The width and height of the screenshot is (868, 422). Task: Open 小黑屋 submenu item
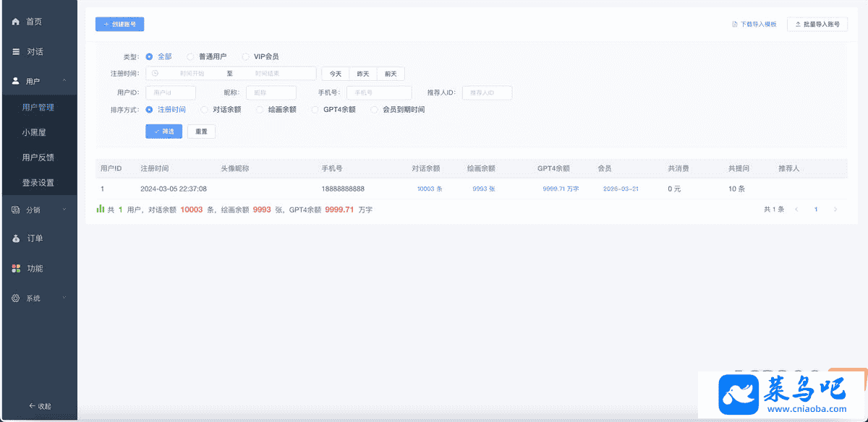pos(38,133)
